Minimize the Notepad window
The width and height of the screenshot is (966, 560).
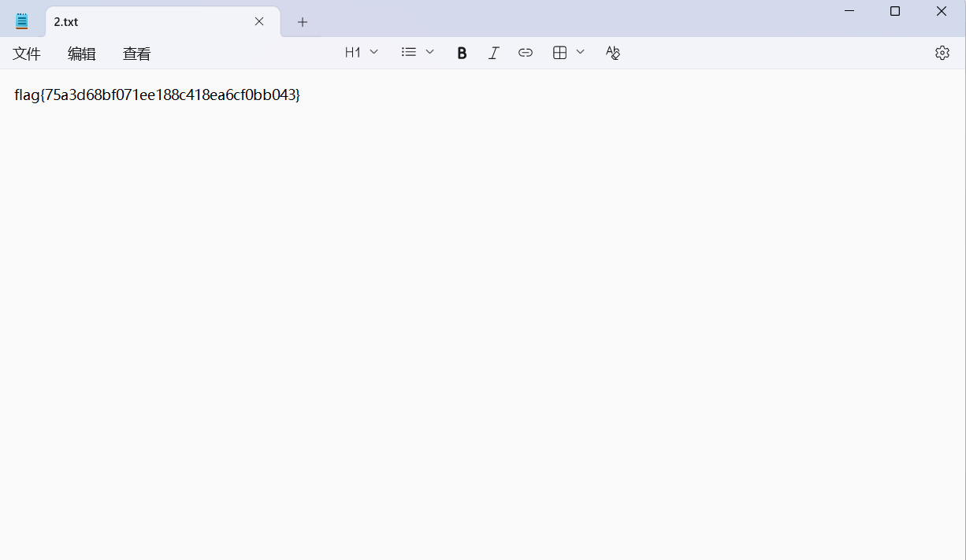[849, 11]
